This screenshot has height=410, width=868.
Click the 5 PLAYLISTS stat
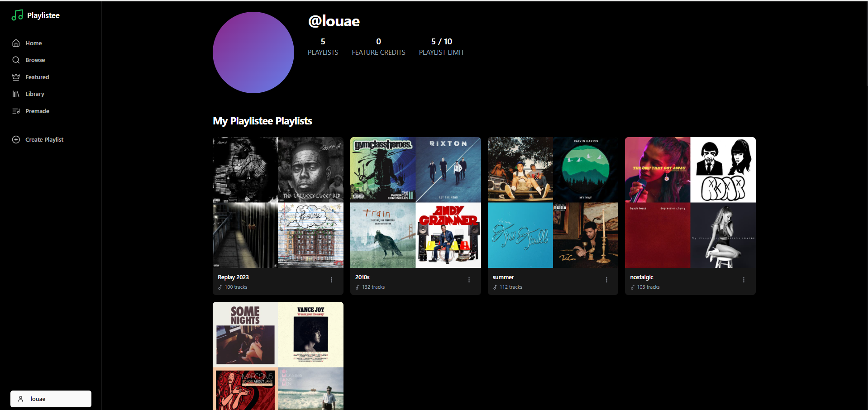pos(323,47)
